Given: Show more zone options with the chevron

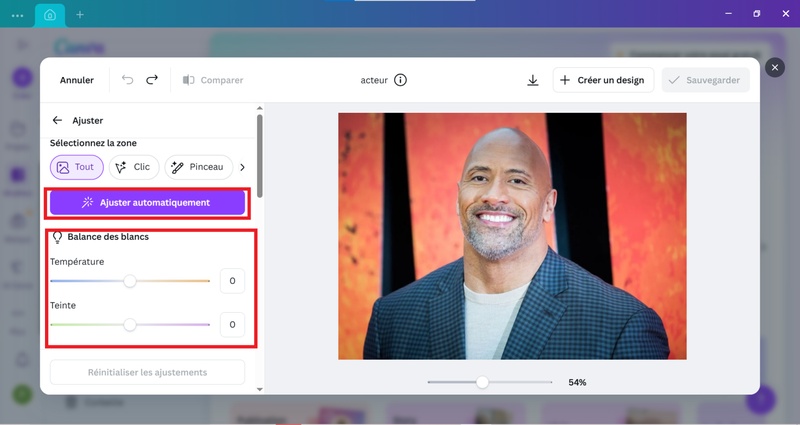Looking at the screenshot, I should click(x=242, y=167).
